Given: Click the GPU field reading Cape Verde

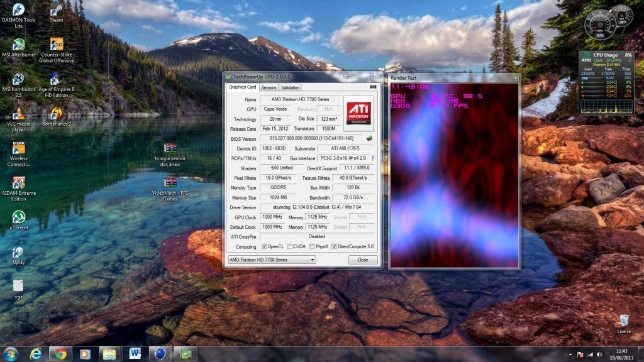Looking at the screenshot, I should pos(275,109).
